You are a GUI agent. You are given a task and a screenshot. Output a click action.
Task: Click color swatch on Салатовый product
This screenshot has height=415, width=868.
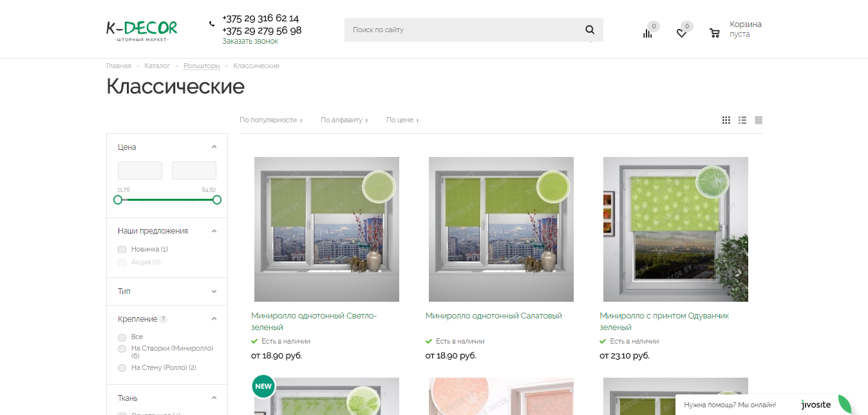[x=552, y=187]
